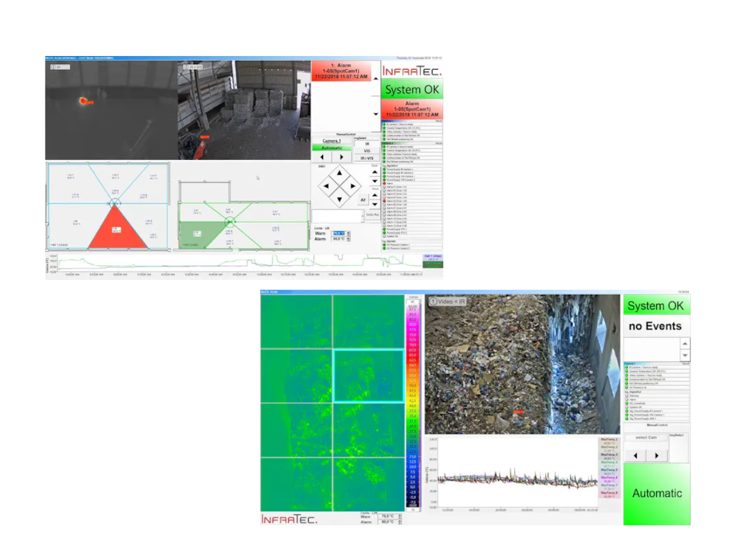Click next camera arrow in lower window
The image size is (747, 560).
[x=657, y=455]
